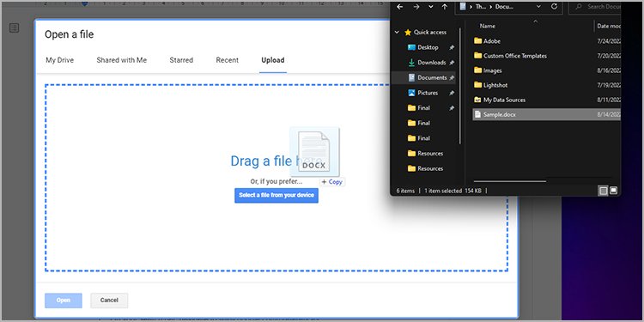Viewport: 644px width, 322px height.
Task: Refresh the Documents folder view
Action: click(x=554, y=7)
